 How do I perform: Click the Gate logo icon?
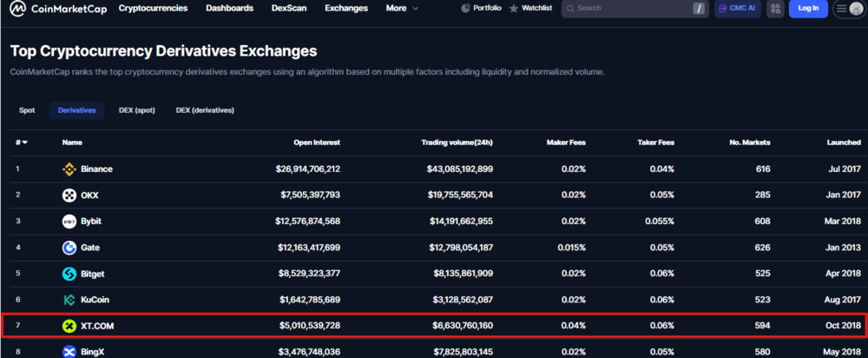(69, 248)
